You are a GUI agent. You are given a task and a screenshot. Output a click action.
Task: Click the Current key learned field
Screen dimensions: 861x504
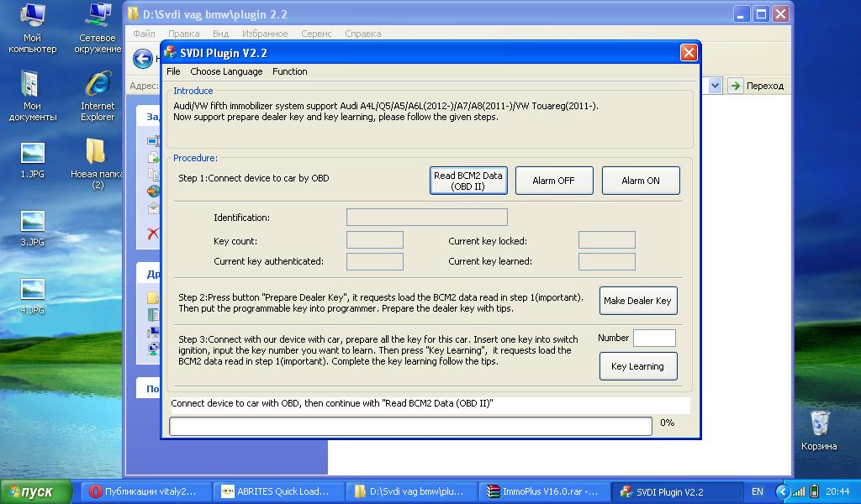tap(607, 261)
